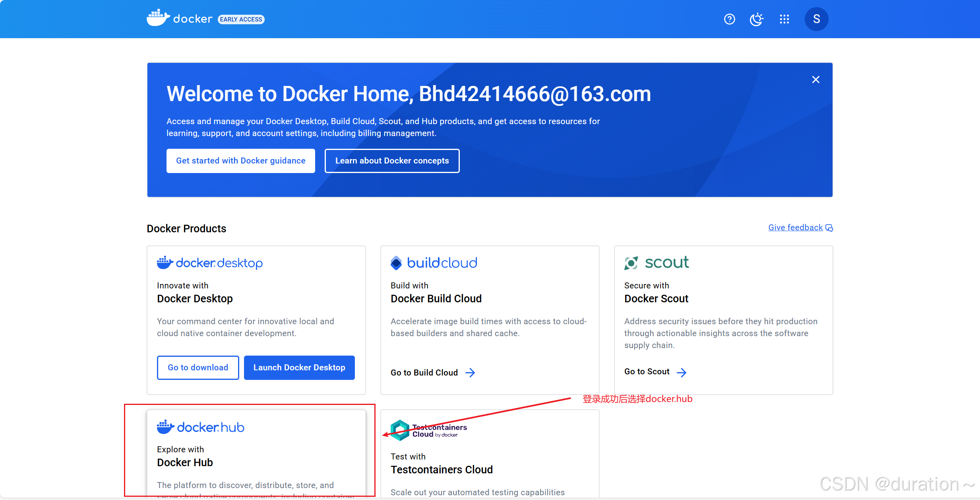Click Learn about Docker concepts button
The width and height of the screenshot is (980, 500).
392,161
